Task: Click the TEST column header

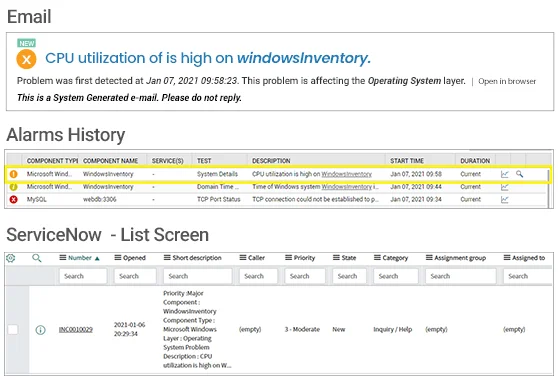Action: click(x=204, y=161)
